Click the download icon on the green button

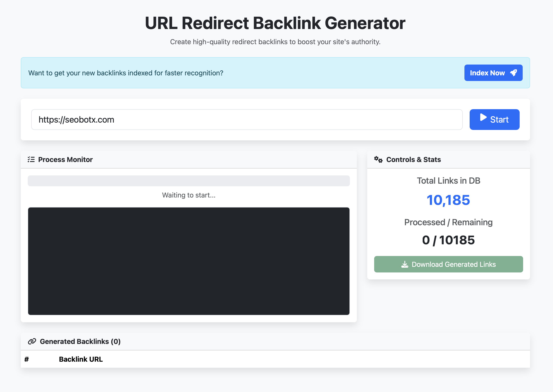pyautogui.click(x=405, y=264)
